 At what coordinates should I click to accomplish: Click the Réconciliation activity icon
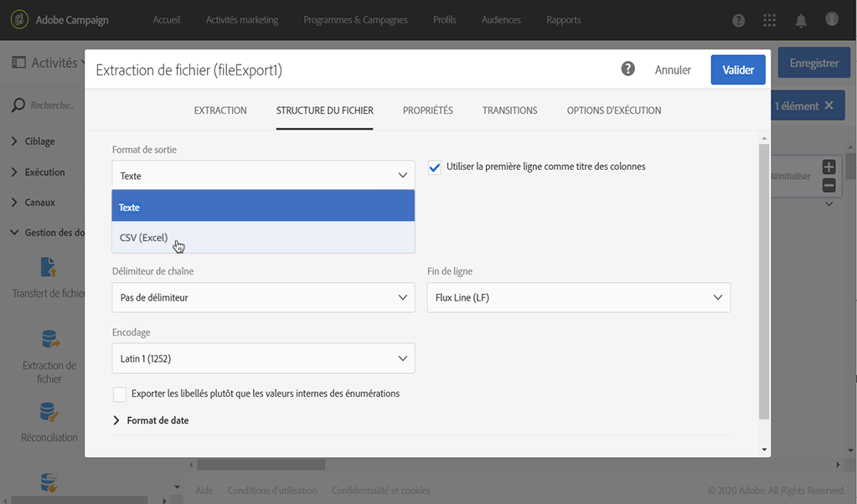tap(49, 412)
